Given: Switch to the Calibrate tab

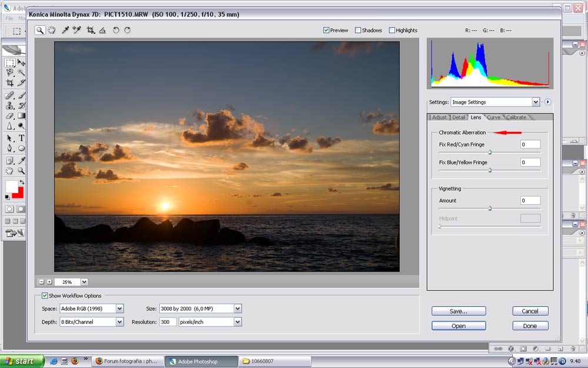Looking at the screenshot, I should tap(516, 117).
